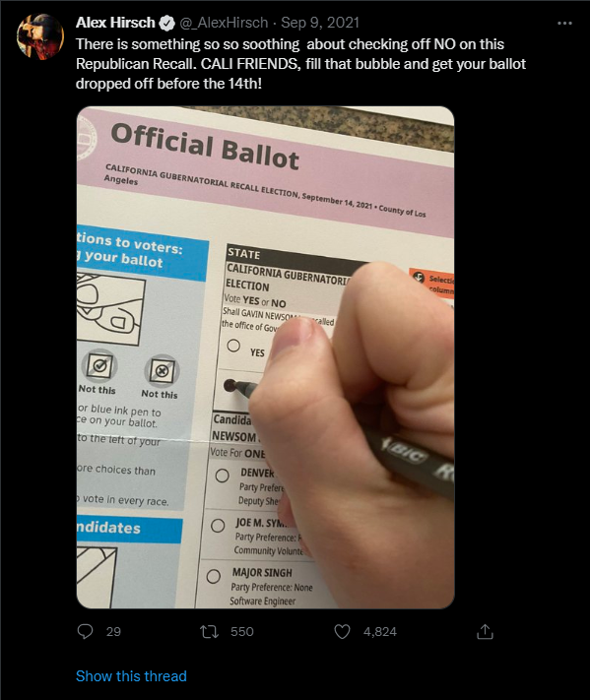Visit the @_AlexHirsch handle link
Screen dimensions: 590x700
[x=224, y=23]
